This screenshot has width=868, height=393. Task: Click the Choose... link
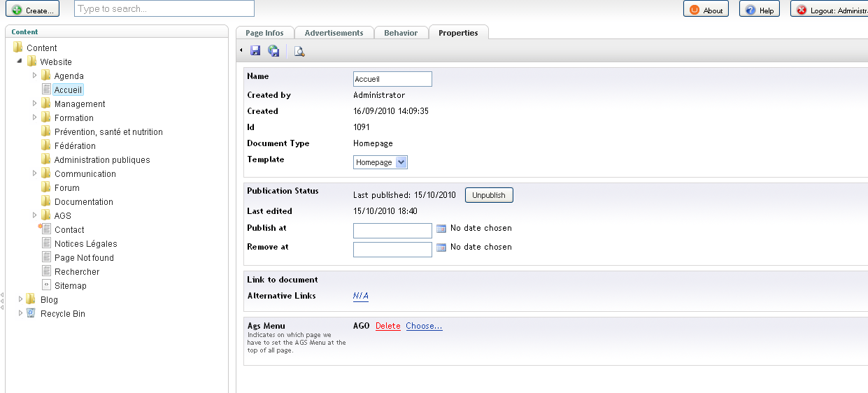[x=424, y=326]
